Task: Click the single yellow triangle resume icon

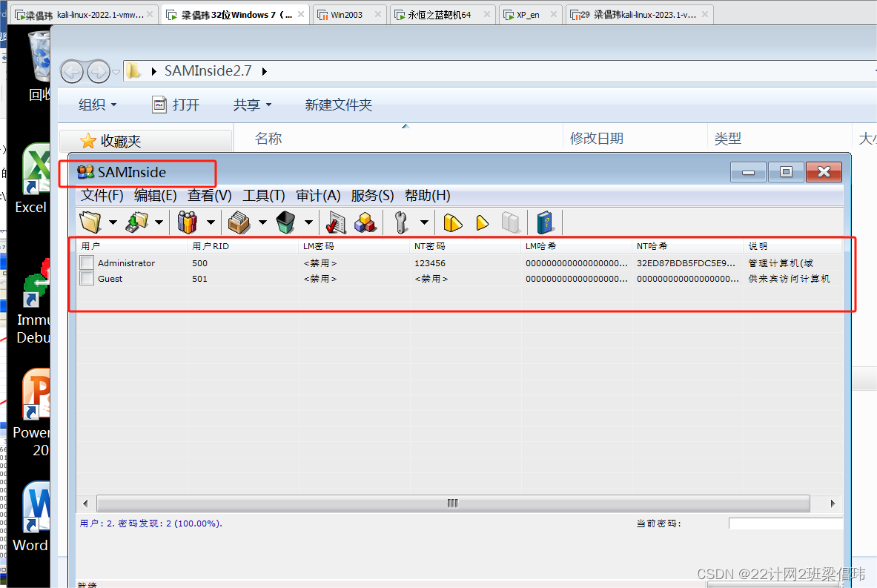Action: coord(482,222)
